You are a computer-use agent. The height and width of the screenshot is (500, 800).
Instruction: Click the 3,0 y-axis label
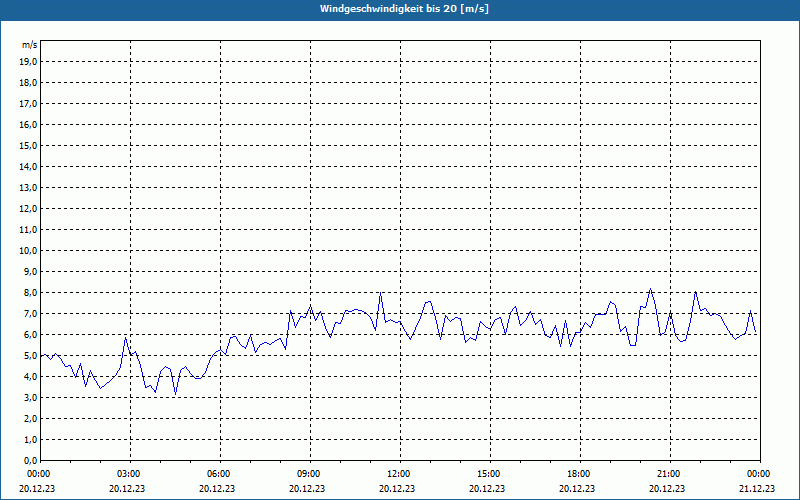pyautogui.click(x=30, y=397)
